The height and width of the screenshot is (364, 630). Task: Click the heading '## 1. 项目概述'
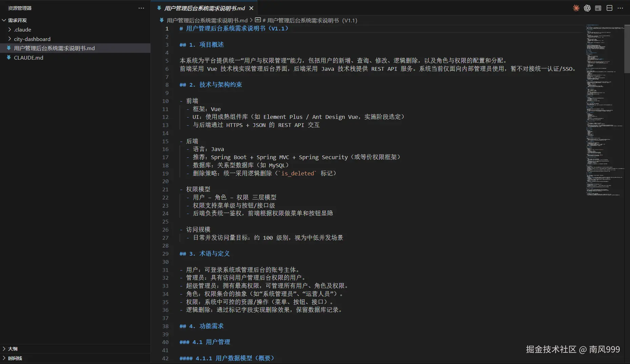pyautogui.click(x=202, y=45)
